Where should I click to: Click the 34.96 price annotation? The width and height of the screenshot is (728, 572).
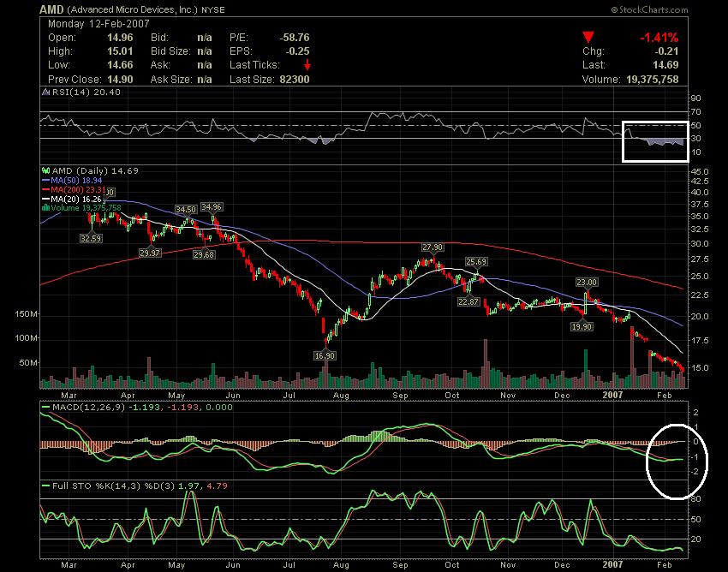click(212, 207)
